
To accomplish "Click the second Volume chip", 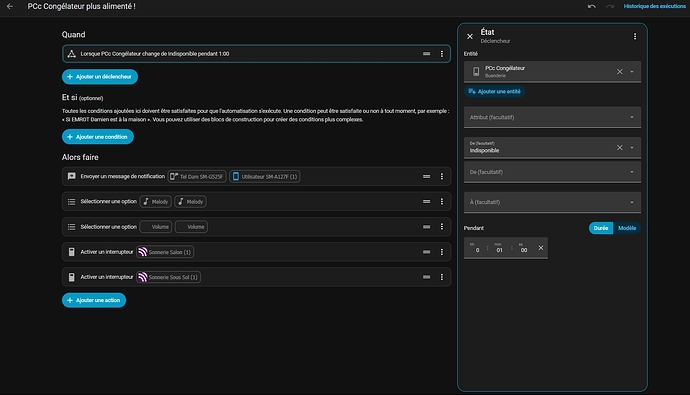I will tap(191, 227).
